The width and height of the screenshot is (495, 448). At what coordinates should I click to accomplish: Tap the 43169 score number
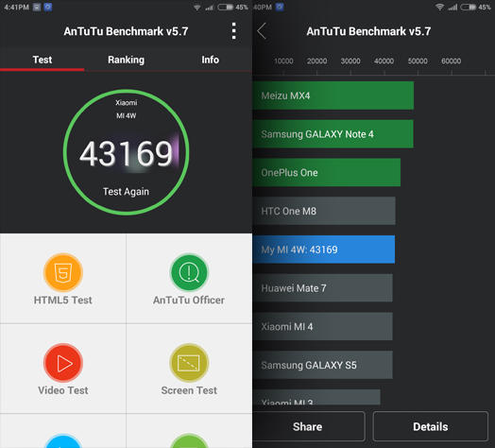(126, 153)
